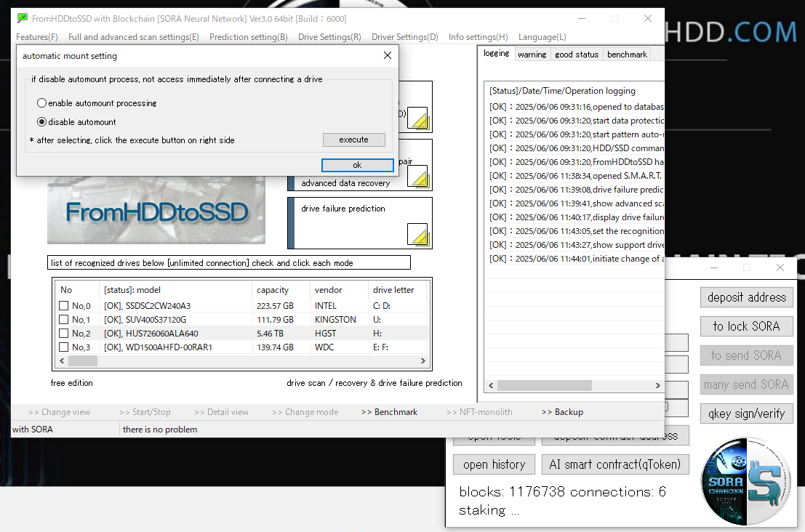Screen dimensions: 805x532
Task: Switch to the good status tab
Action: [x=577, y=55]
